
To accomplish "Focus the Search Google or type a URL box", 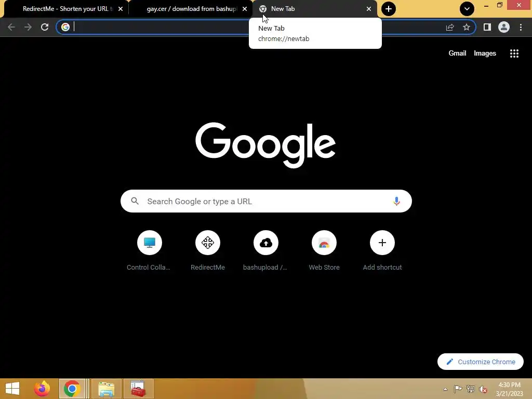I will pyautogui.click(x=266, y=201).
